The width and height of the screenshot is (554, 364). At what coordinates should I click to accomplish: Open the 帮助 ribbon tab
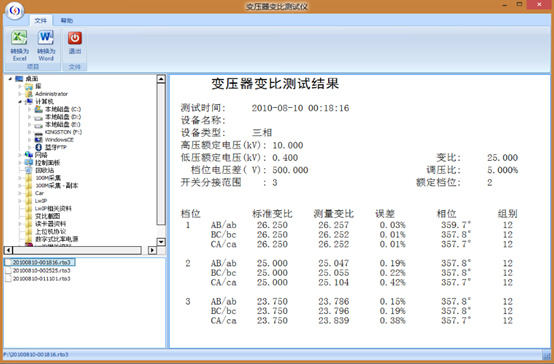click(67, 20)
